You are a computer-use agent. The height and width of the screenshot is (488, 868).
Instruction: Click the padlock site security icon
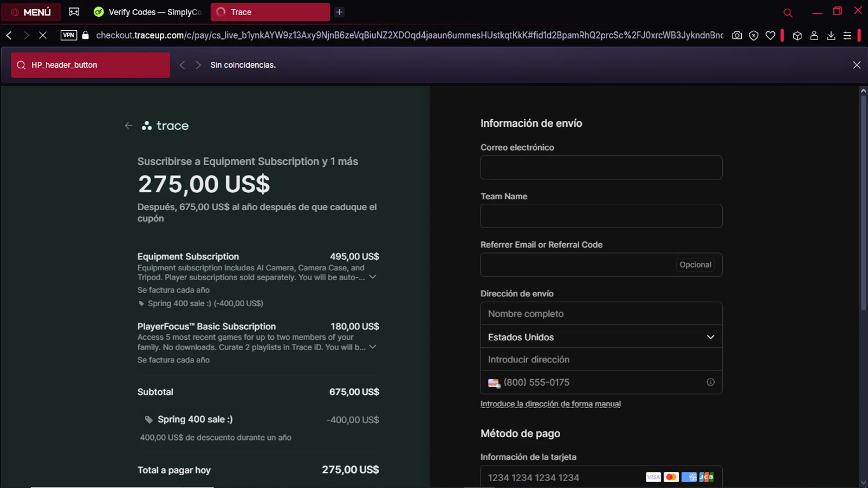tap(86, 35)
